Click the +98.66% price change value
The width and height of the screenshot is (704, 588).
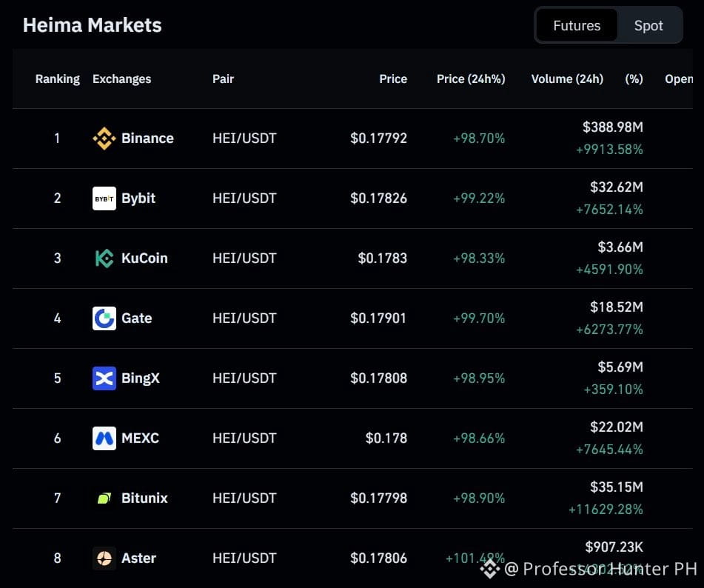pyautogui.click(x=479, y=438)
